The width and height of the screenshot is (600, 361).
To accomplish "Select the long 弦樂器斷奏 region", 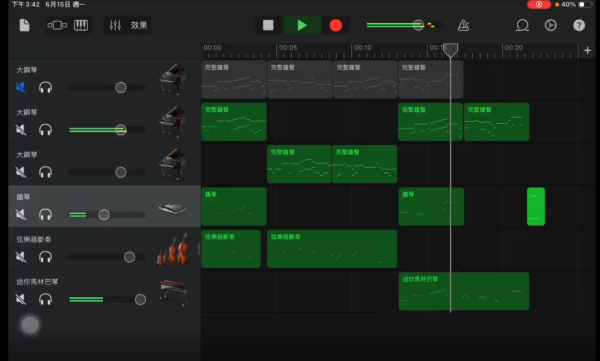I will point(332,249).
